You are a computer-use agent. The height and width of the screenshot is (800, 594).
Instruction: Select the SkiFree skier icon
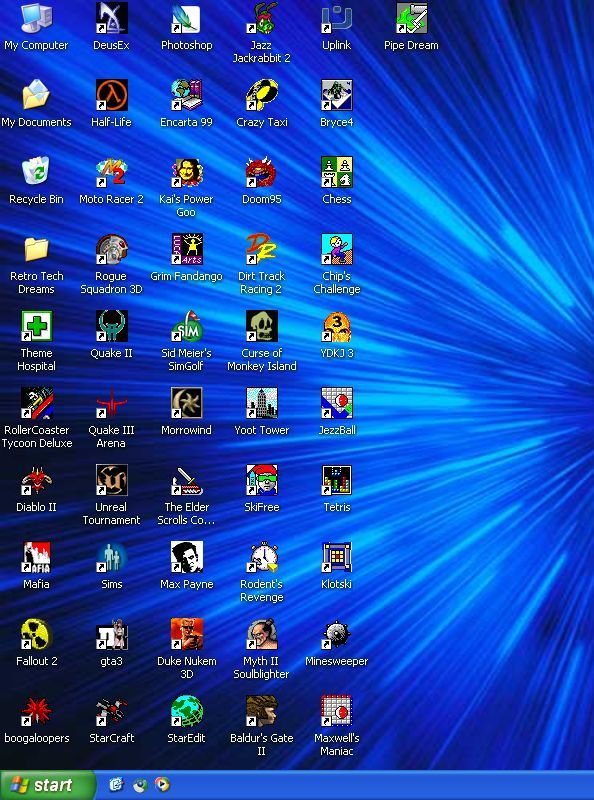click(261, 481)
